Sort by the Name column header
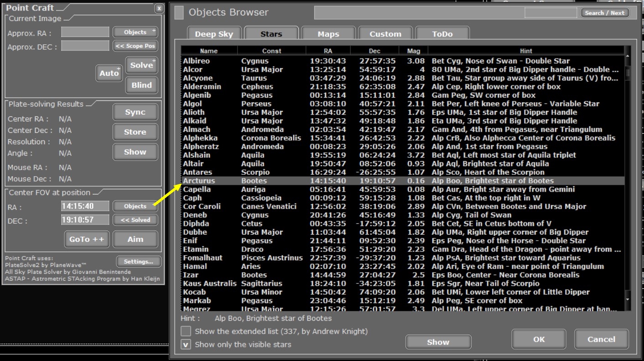 [x=209, y=51]
